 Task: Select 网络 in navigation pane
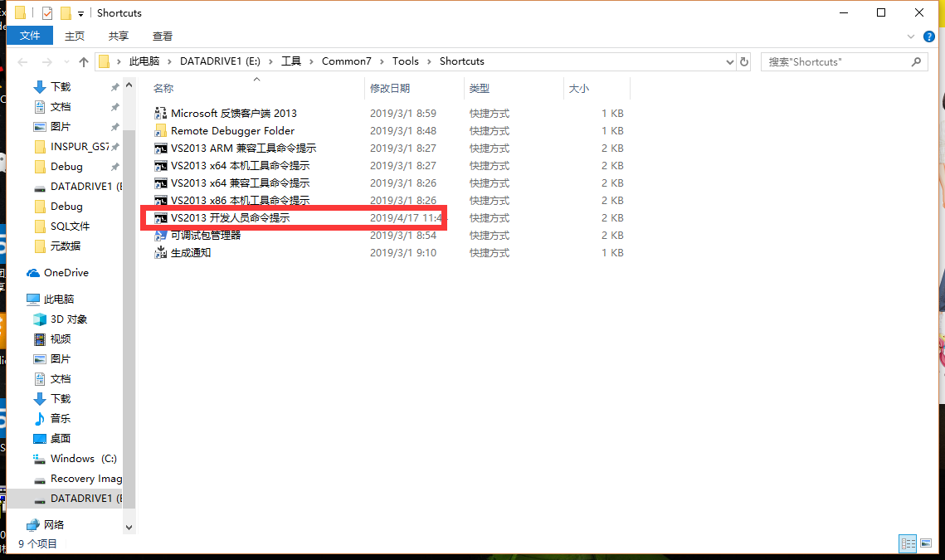[54, 524]
